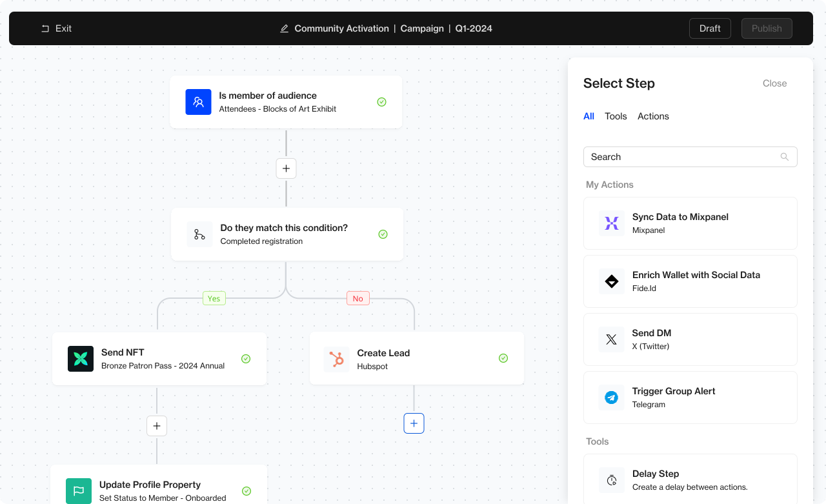Click the pencil edit icon next to Community Activation

[x=284, y=28]
